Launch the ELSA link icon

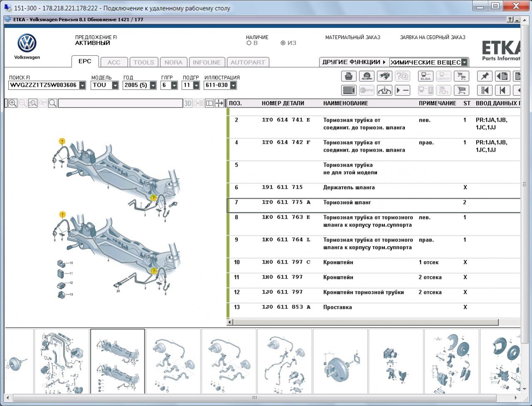tap(426, 76)
